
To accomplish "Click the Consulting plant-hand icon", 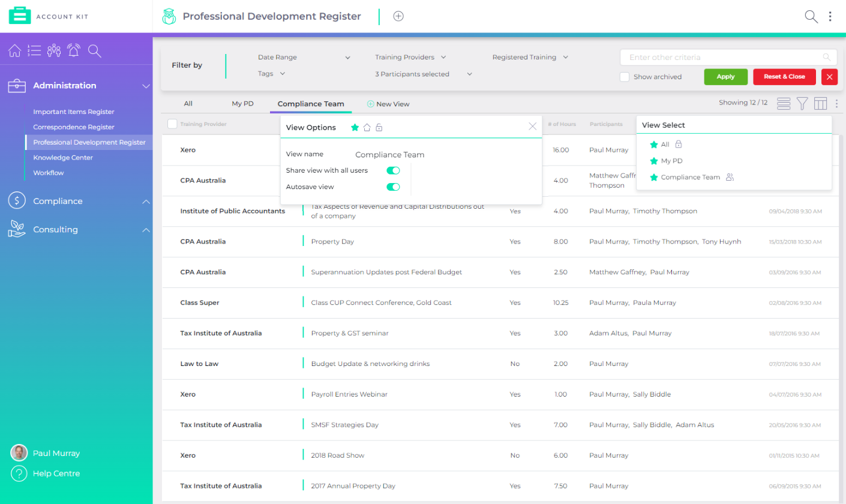I will coord(16,229).
